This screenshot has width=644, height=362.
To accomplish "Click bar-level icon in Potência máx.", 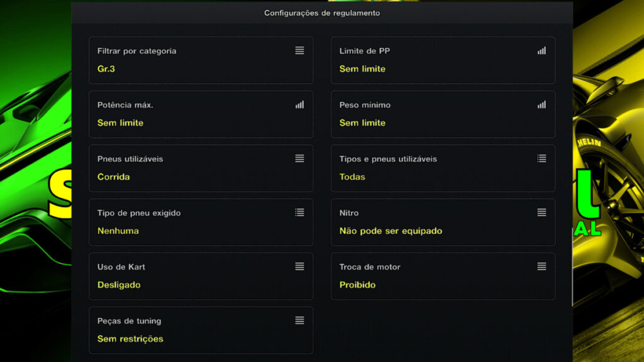I will pyautogui.click(x=299, y=104).
